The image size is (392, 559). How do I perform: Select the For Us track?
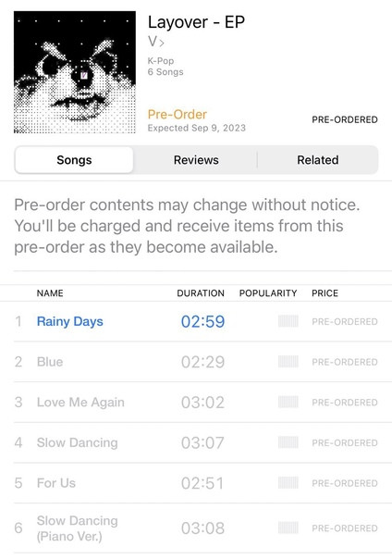point(56,483)
